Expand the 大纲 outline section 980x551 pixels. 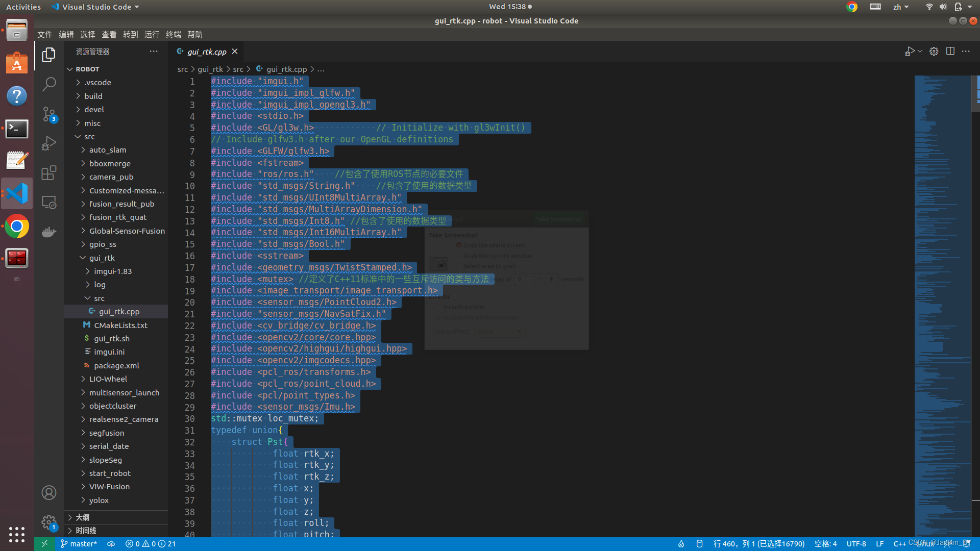82,517
